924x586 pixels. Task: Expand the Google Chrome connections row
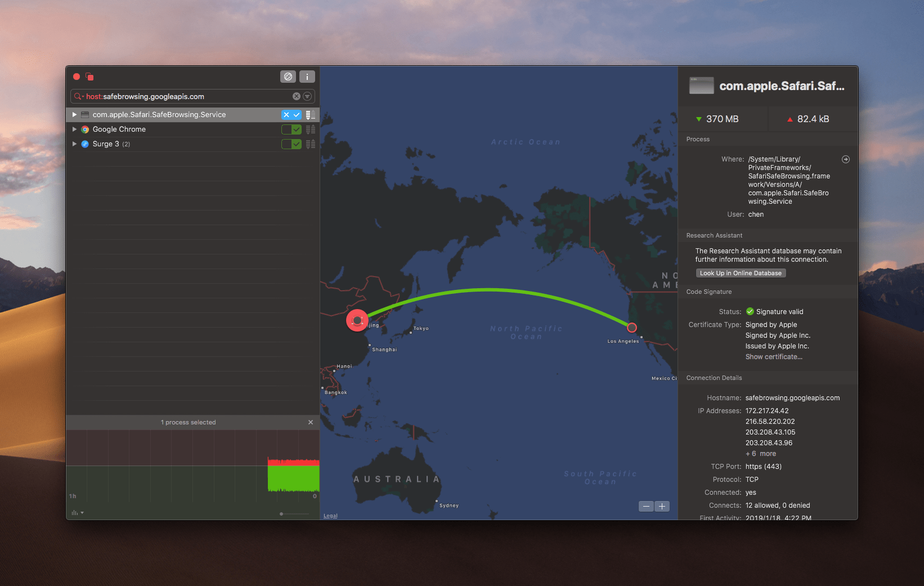click(x=74, y=129)
